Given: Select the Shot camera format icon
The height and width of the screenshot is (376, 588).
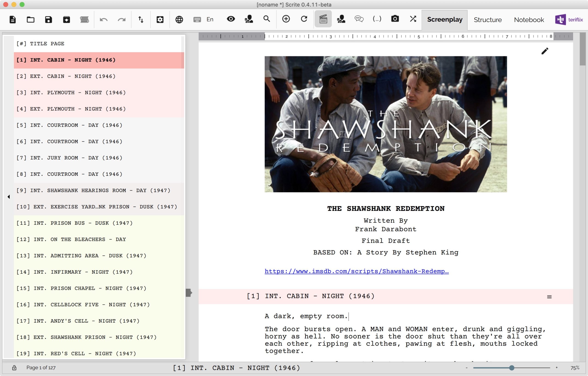Looking at the screenshot, I should pyautogui.click(x=395, y=19).
